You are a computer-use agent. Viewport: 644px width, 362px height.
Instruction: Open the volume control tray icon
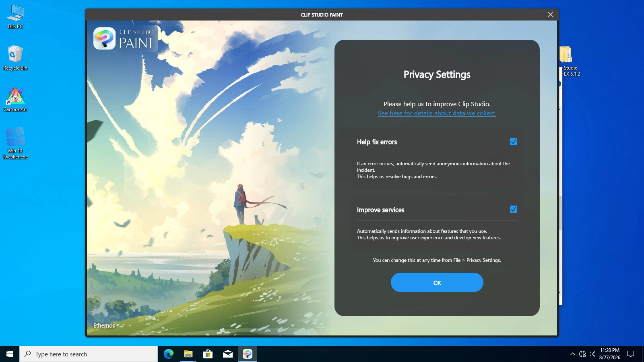[592, 354]
